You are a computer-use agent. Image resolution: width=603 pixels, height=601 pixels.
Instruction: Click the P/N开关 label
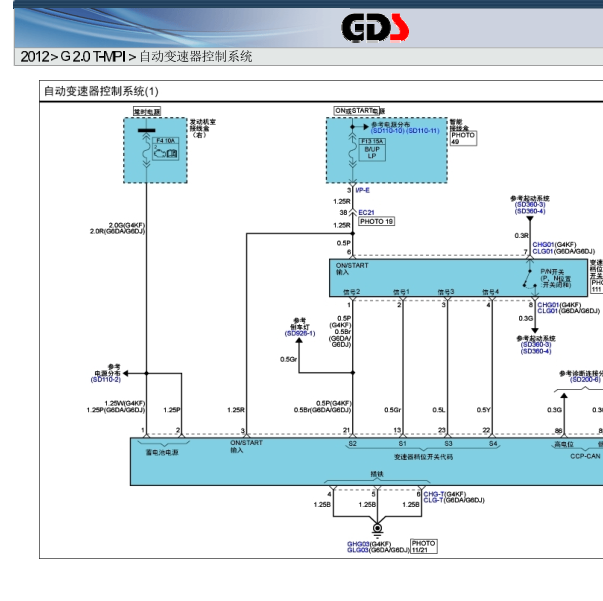552,272
